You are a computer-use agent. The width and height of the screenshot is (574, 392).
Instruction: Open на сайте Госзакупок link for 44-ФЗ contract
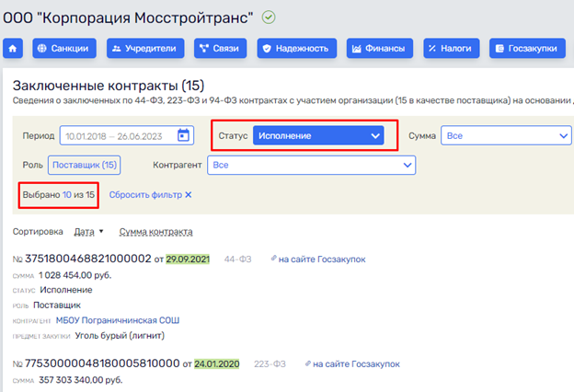pos(322,259)
